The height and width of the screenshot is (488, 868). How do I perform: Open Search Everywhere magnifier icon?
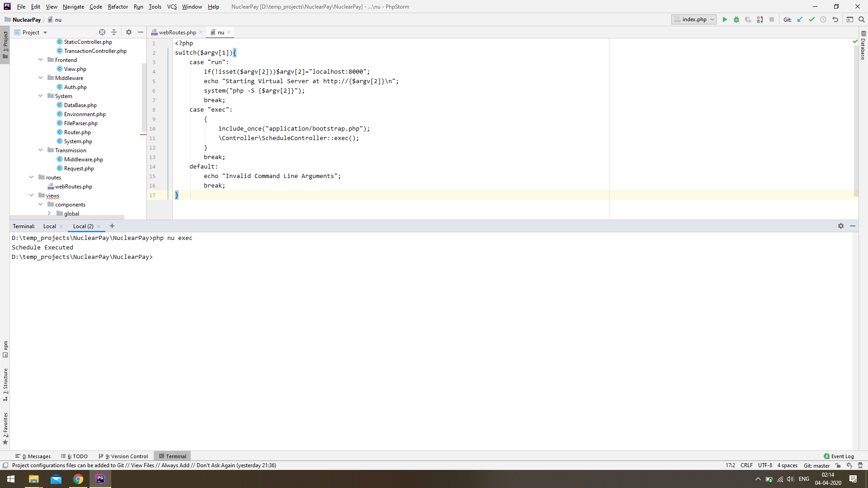862,19
